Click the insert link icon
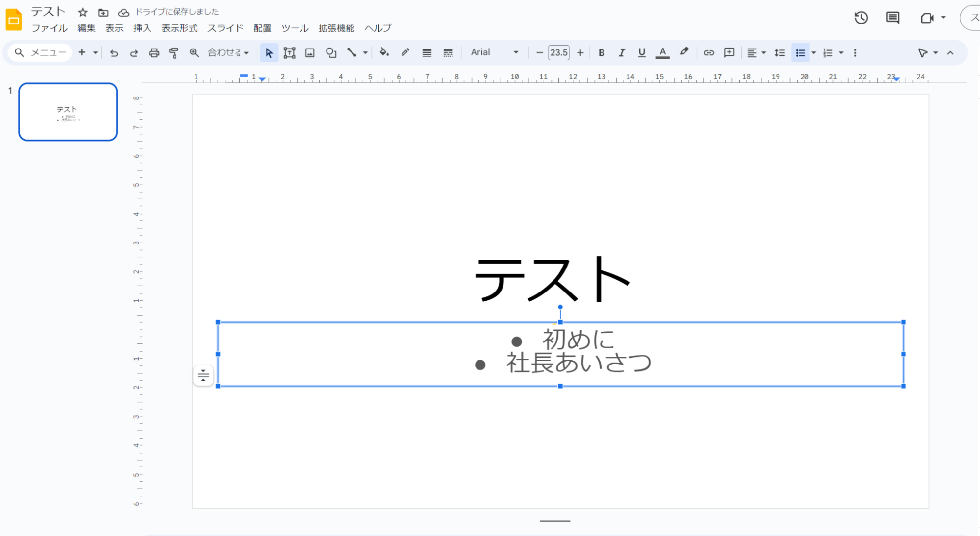 (708, 53)
